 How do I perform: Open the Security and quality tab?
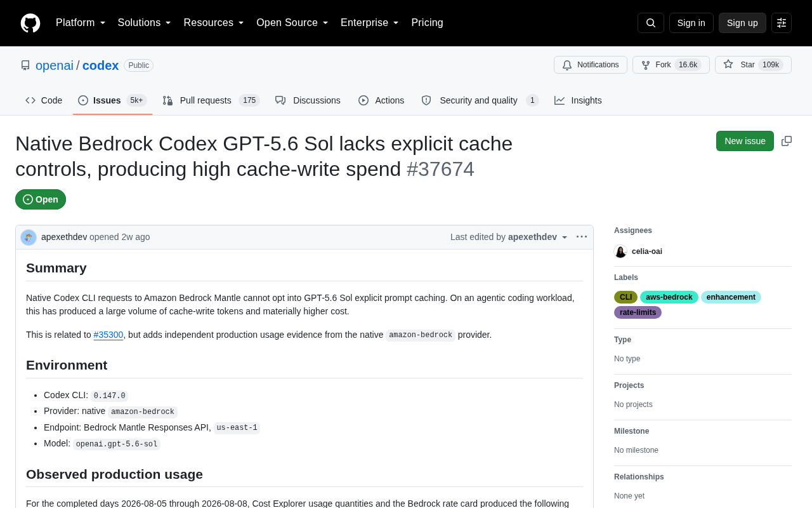click(x=480, y=100)
